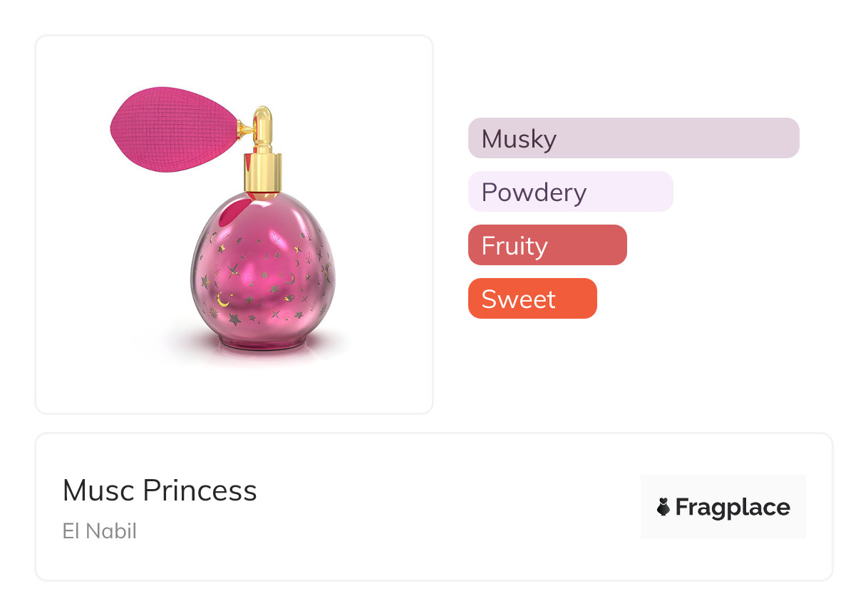
Task: Click the Fragplace perfume bottle logo icon
Action: [x=663, y=507]
